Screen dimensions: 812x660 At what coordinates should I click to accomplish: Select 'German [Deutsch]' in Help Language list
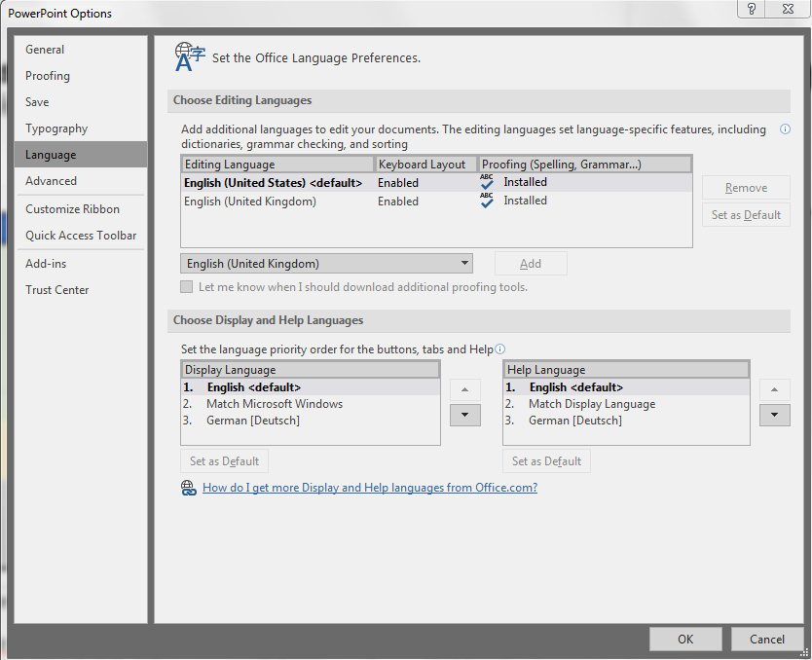[626, 421]
